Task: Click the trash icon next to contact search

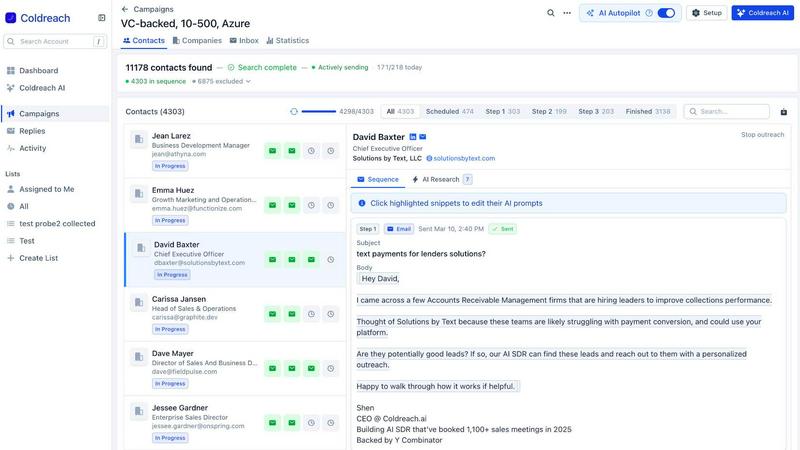Action: 783,112
